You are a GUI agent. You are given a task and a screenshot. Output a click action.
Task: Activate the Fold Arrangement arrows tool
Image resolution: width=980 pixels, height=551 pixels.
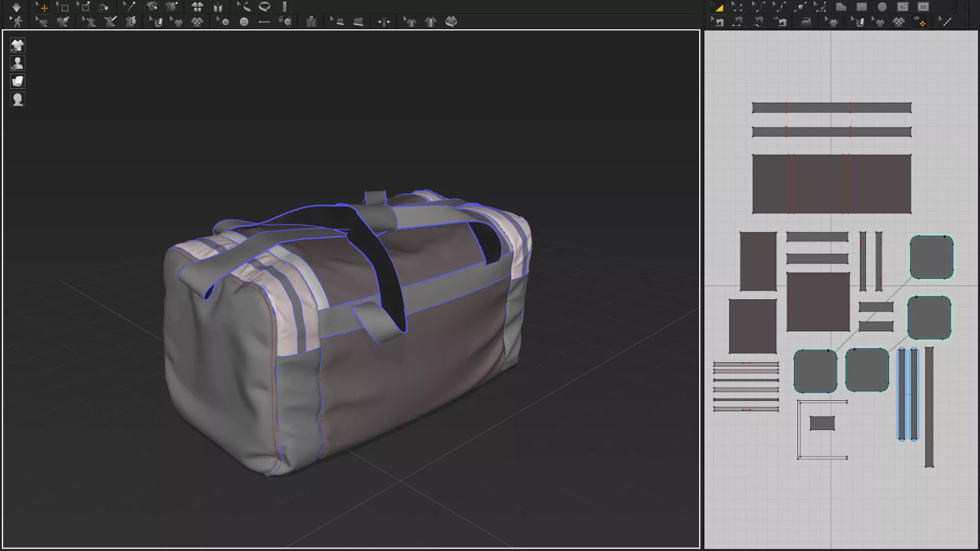pos(384,22)
